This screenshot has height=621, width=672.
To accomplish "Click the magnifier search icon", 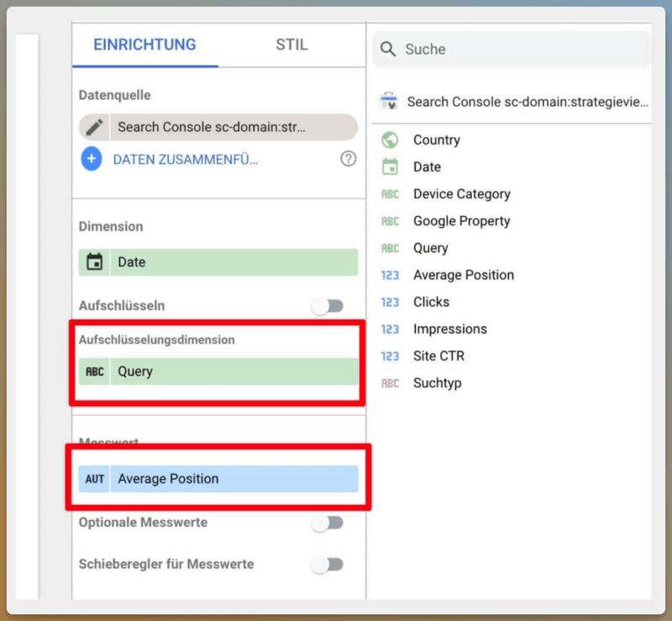I will coord(388,50).
